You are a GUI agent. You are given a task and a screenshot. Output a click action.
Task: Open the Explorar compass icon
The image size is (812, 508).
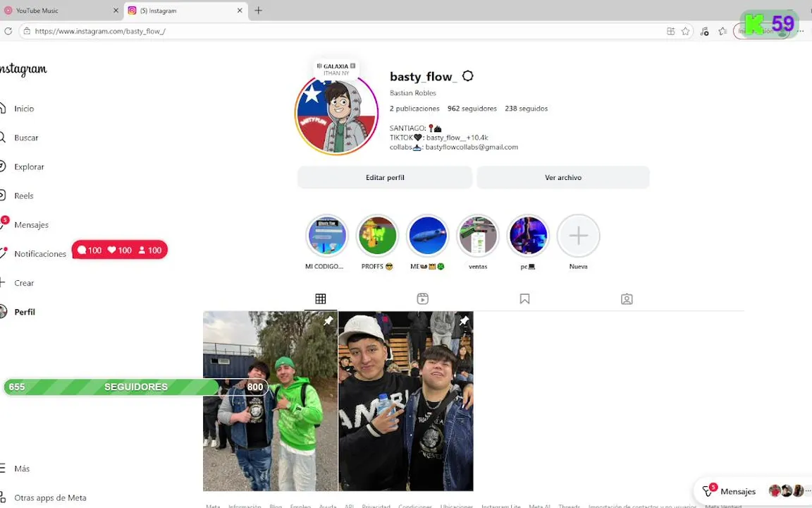point(2,167)
